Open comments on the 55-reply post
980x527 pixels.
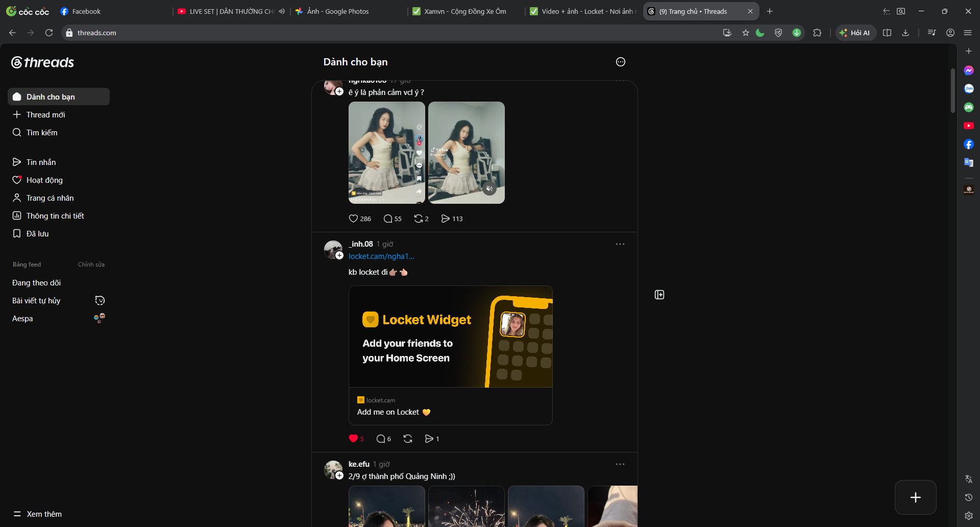tap(393, 219)
